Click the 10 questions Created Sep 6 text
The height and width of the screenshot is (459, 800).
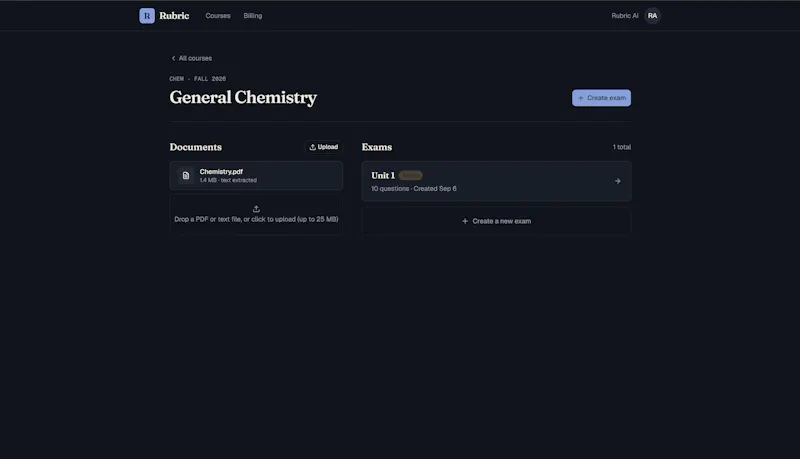(414, 189)
